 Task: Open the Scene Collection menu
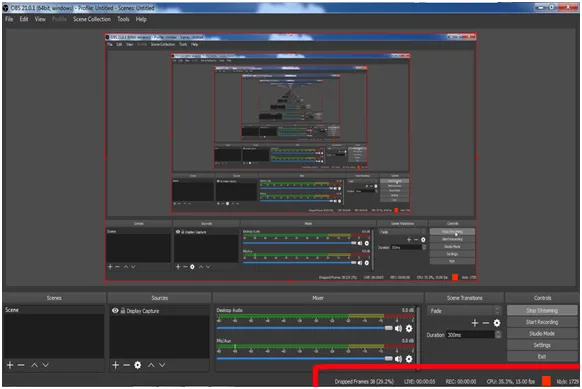92,19
